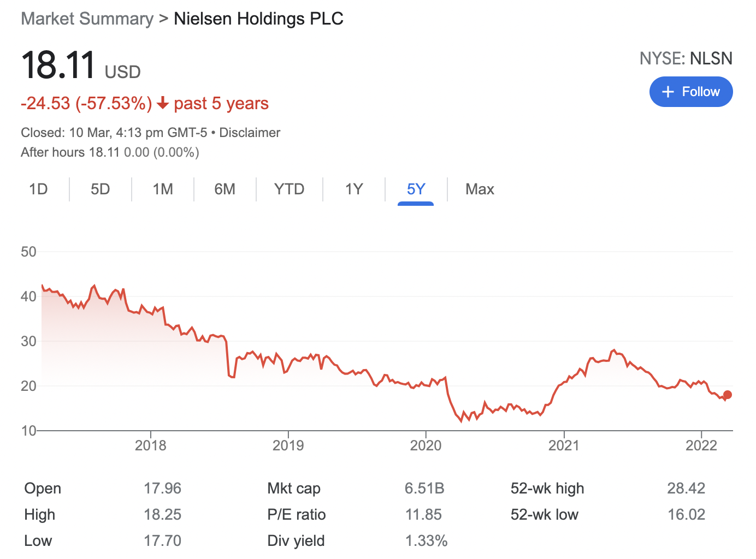Click the plus icon in Follow
The width and height of the screenshot is (756, 559).
(x=668, y=92)
